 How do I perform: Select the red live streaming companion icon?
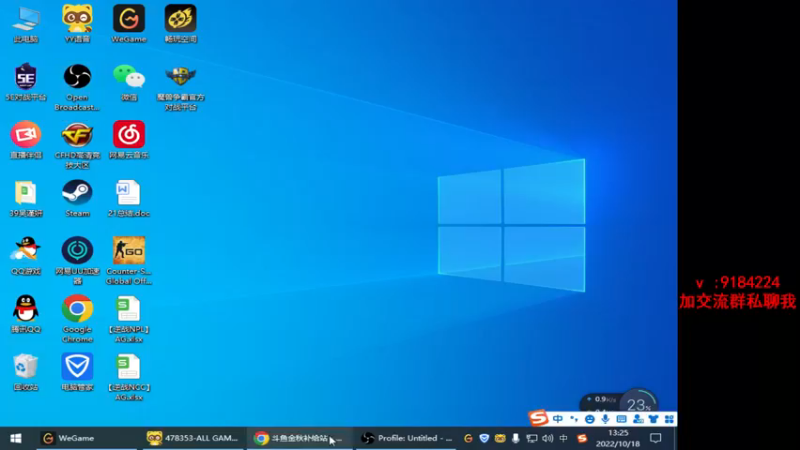coord(26,140)
